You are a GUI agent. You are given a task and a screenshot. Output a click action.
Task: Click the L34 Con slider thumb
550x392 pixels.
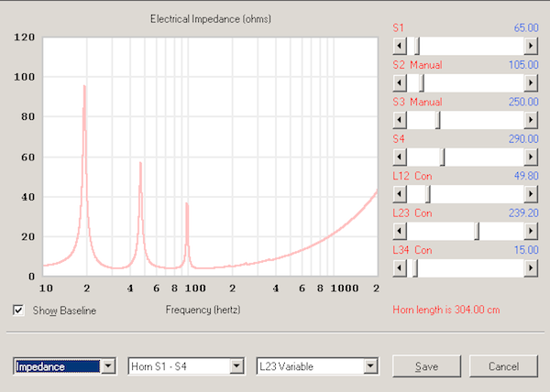point(415,268)
